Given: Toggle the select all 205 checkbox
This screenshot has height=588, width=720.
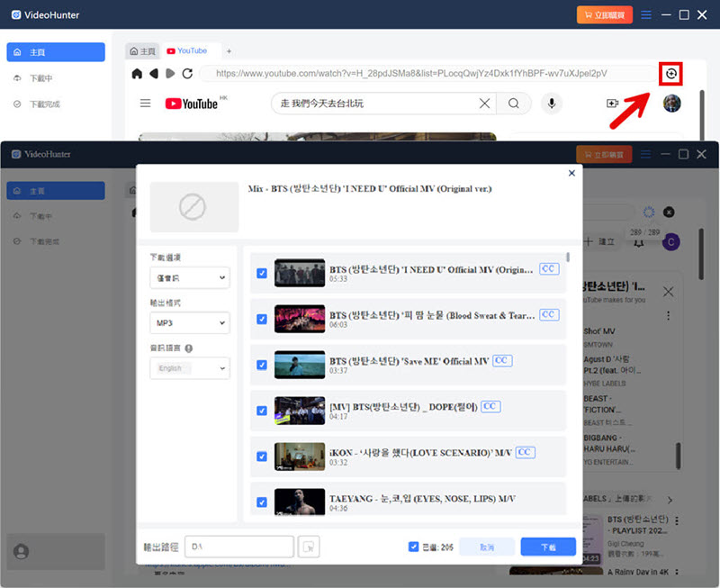Looking at the screenshot, I should tap(413, 547).
